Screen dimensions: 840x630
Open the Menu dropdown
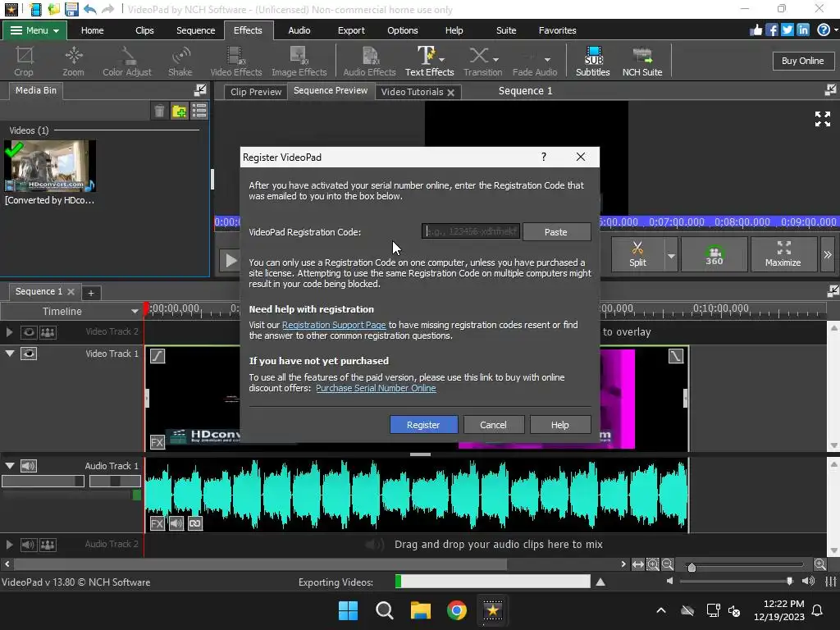tap(34, 30)
